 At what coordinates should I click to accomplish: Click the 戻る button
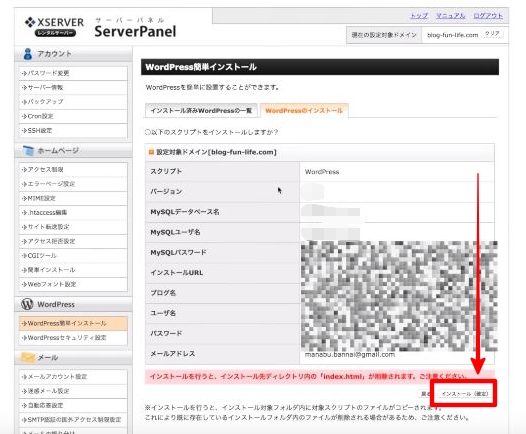(x=425, y=393)
